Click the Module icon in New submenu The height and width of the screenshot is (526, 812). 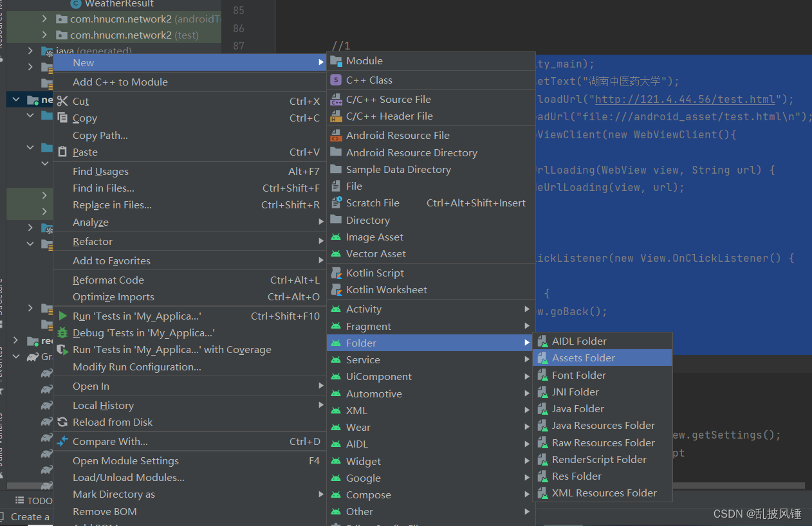[336, 61]
